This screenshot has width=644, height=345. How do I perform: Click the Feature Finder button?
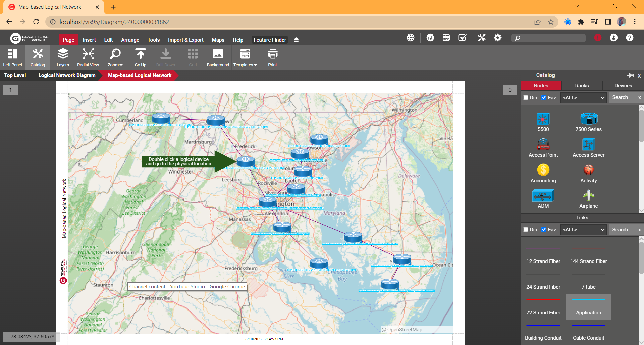pyautogui.click(x=270, y=40)
